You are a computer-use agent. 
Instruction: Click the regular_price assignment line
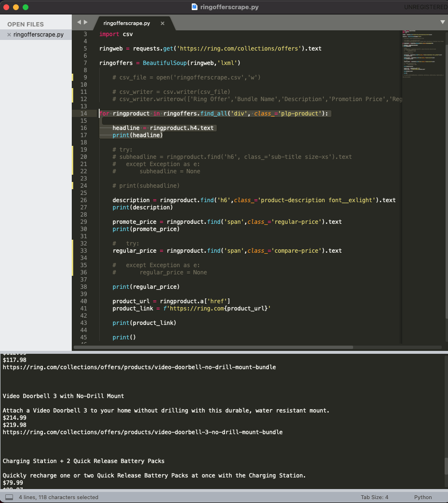coord(227,251)
